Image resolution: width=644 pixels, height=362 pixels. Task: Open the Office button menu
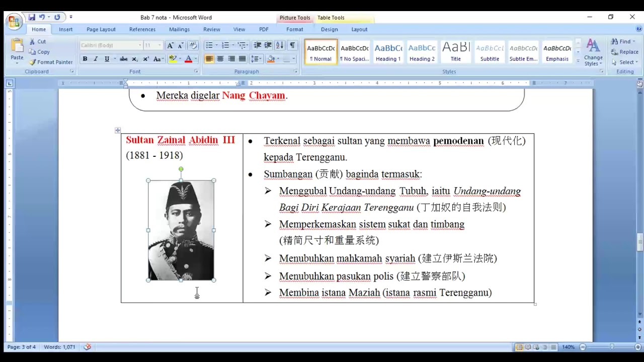coord(13,22)
